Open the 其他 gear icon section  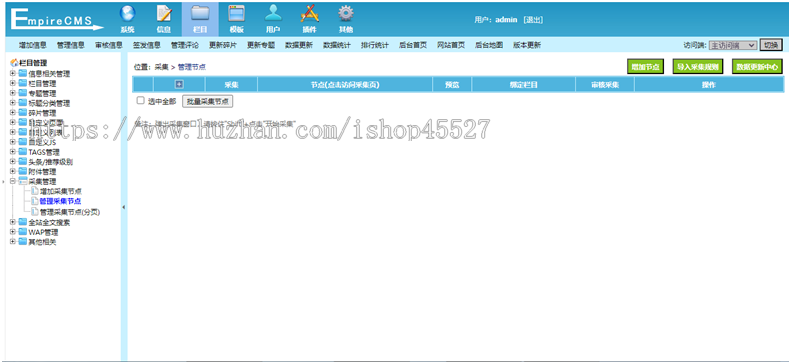pyautogui.click(x=346, y=19)
